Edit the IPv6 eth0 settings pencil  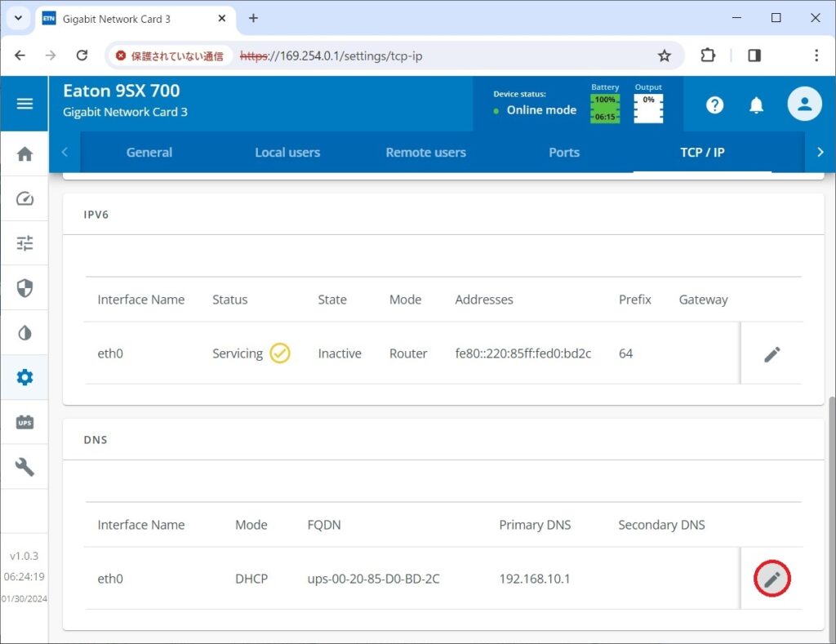pos(772,353)
